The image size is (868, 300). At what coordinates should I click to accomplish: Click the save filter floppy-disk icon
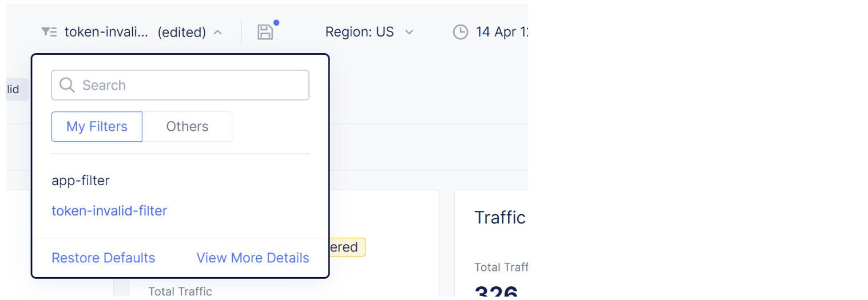(265, 32)
